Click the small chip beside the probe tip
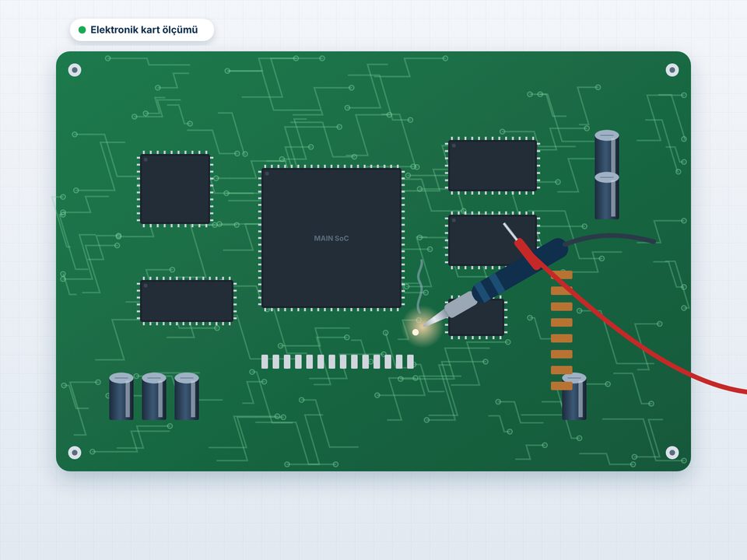Viewport: 747px width, 560px height. (476, 317)
